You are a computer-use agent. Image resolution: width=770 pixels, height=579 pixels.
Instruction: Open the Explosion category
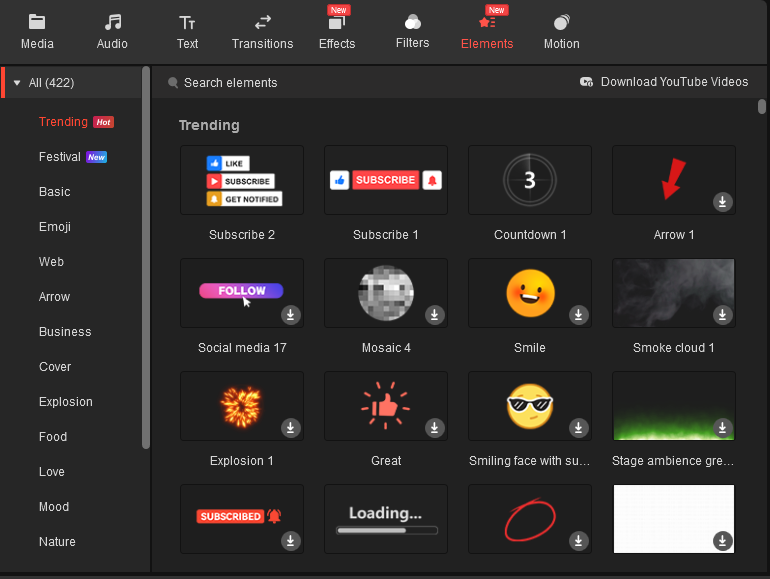pyautogui.click(x=65, y=402)
